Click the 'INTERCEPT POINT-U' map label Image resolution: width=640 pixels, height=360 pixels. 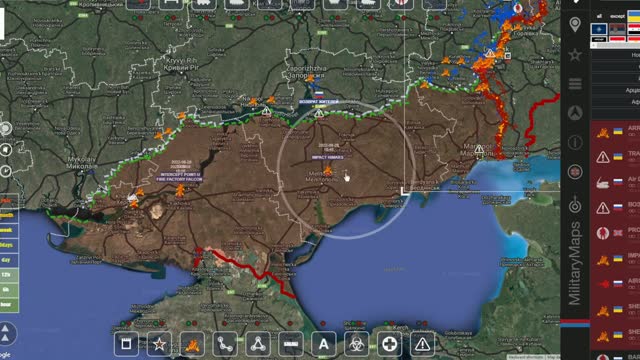[x=180, y=174]
